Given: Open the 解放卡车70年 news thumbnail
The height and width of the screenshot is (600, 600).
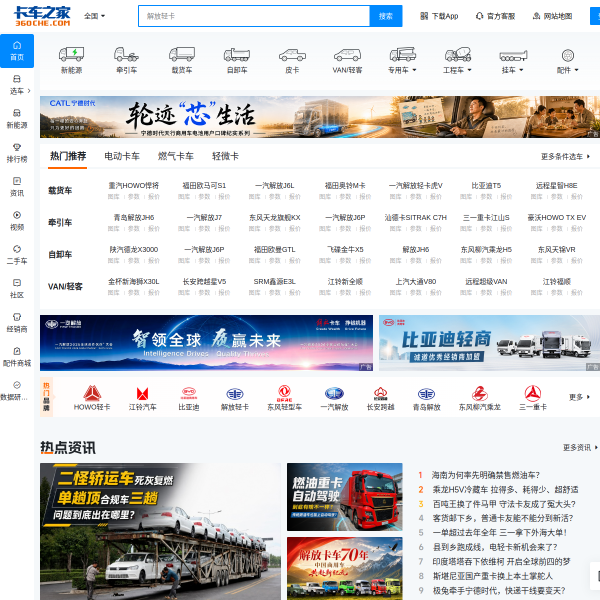Looking at the screenshot, I should [x=345, y=568].
